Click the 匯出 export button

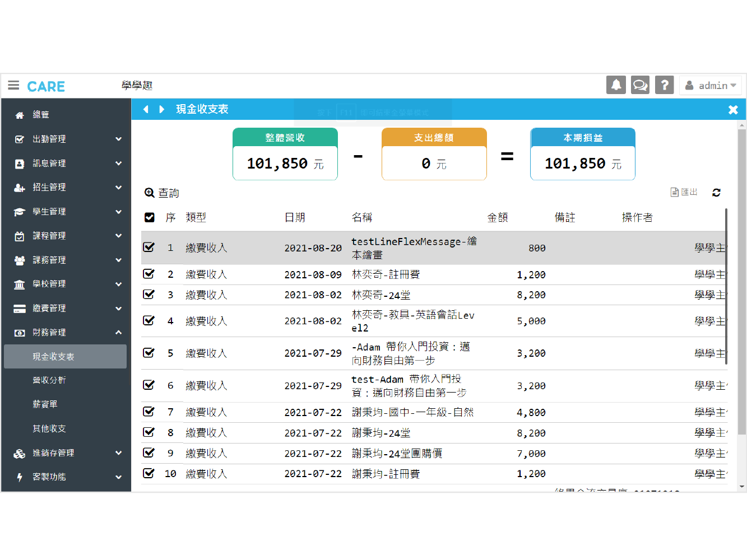[684, 192]
